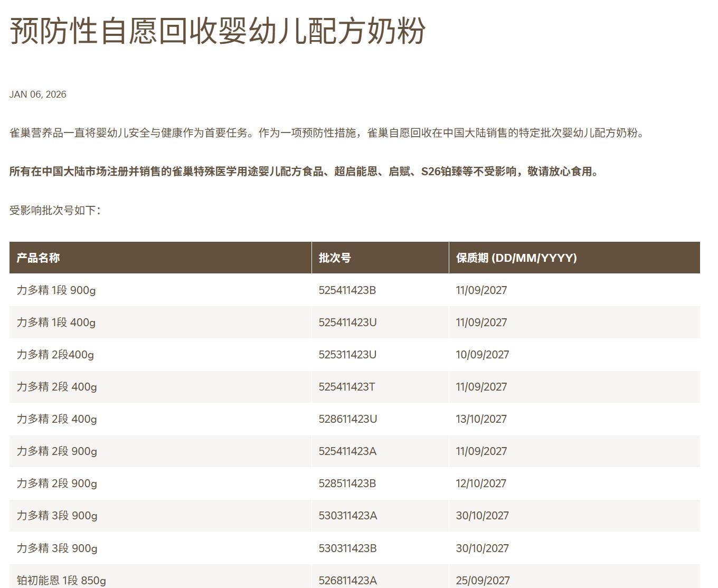718x588 pixels.
Task: Click the 保质期 (DD/MM/YYYY) column header
Action: click(516, 258)
